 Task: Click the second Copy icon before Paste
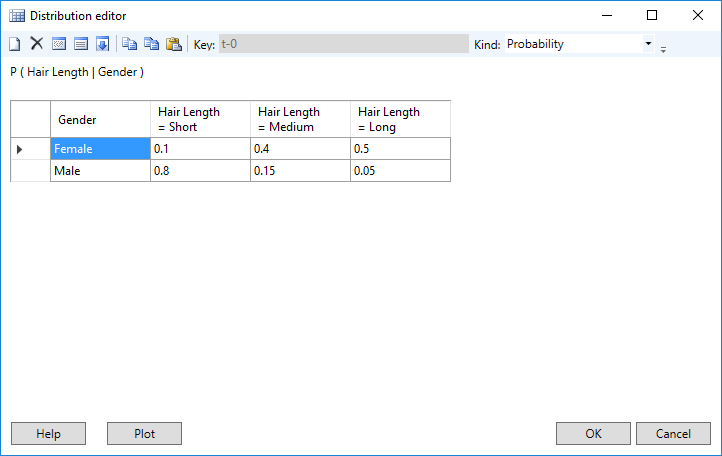(151, 44)
